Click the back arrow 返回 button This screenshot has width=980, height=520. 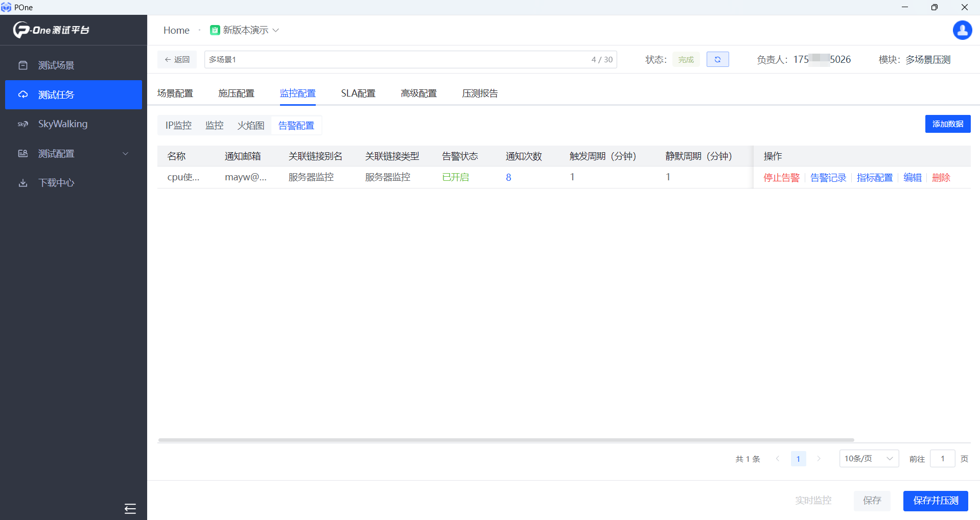[177, 60]
